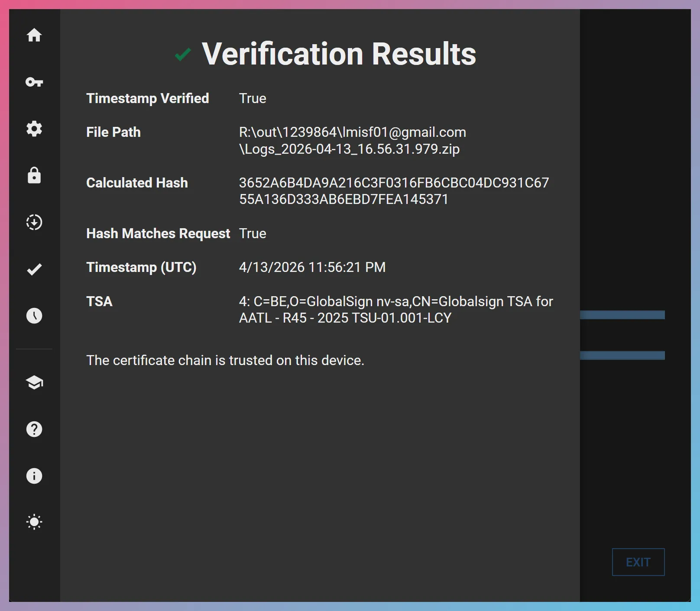Click the Calculated Hash value
Screen dimensions: 700x611
[x=394, y=191]
